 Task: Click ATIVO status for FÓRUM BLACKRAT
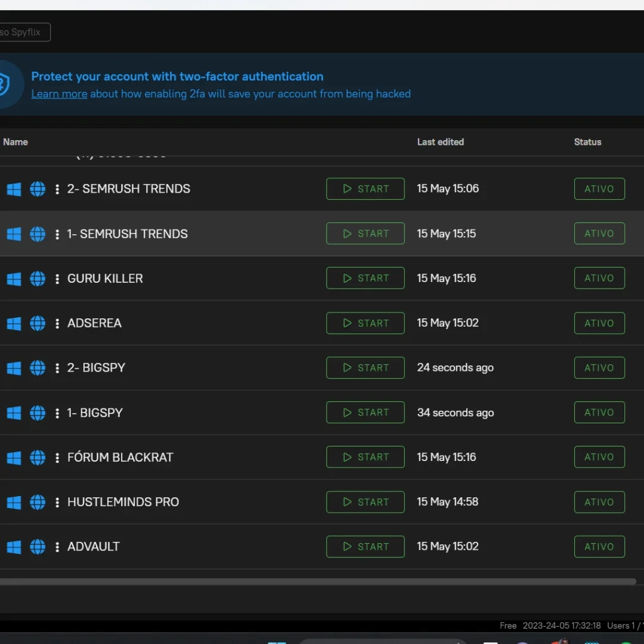[x=599, y=457]
